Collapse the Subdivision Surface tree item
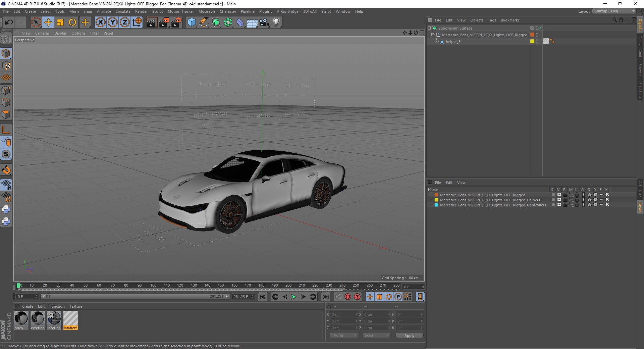The width and height of the screenshot is (644, 349). click(429, 28)
